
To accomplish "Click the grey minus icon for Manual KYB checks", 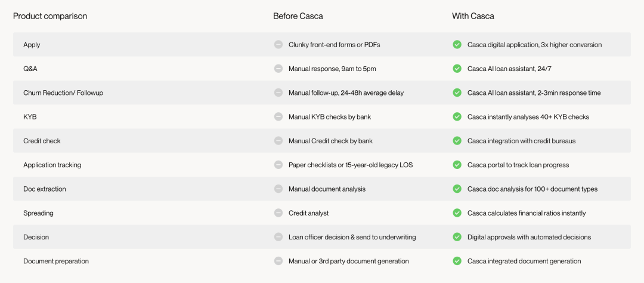I will pos(278,117).
